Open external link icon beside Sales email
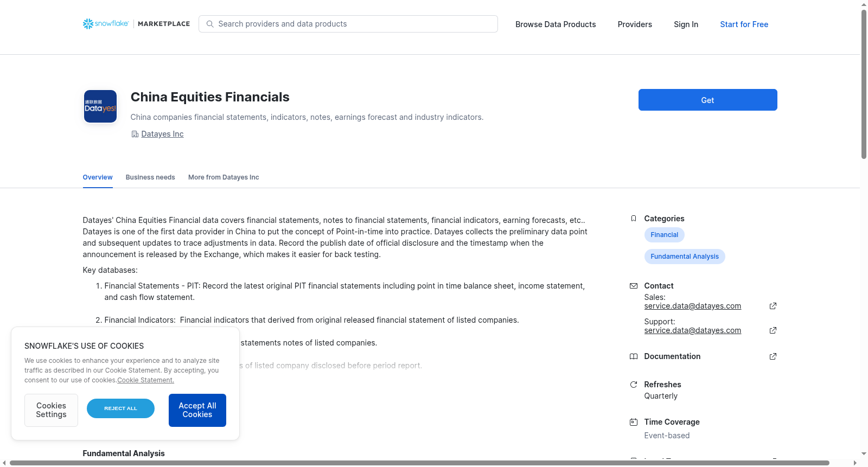The width and height of the screenshot is (868, 467). click(773, 306)
